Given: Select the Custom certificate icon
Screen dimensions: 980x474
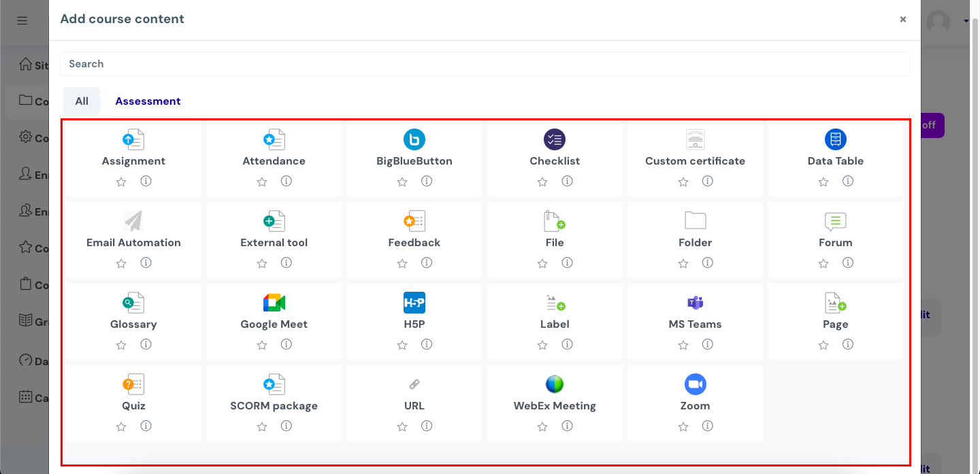Looking at the screenshot, I should (x=695, y=139).
